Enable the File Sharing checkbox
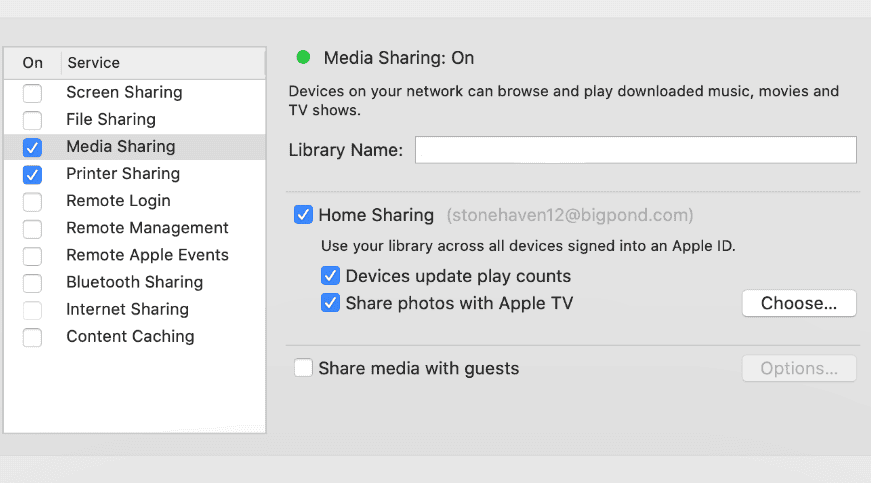871x483 pixels. click(x=33, y=120)
